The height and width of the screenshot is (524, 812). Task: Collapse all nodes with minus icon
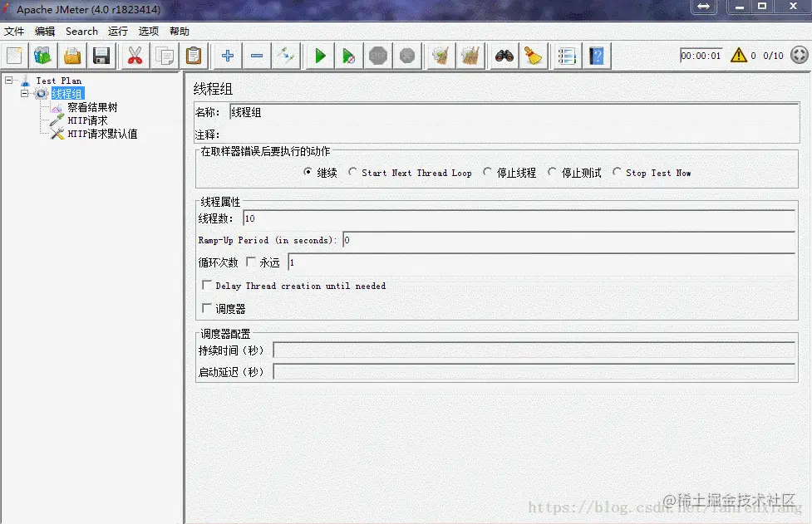click(257, 56)
